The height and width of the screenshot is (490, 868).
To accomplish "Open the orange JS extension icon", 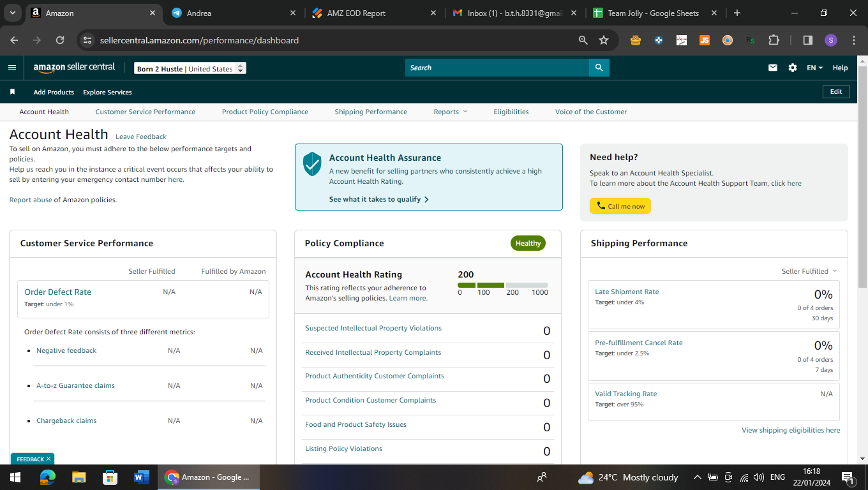I will pos(705,40).
